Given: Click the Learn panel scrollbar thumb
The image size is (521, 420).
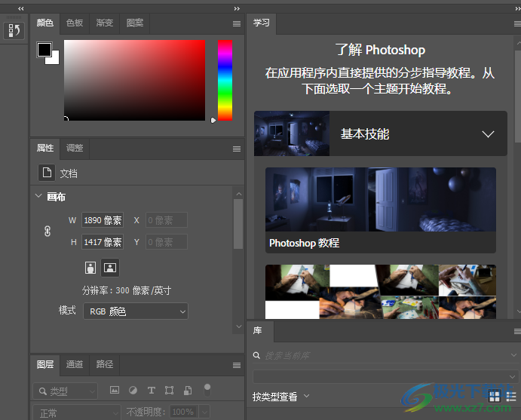Looking at the screenshot, I should click(518, 97).
